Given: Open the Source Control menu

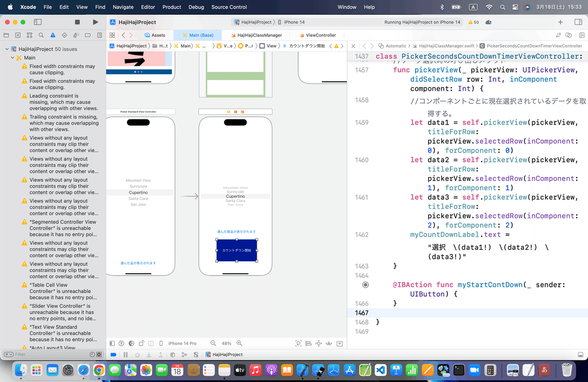Looking at the screenshot, I should coord(229,7).
